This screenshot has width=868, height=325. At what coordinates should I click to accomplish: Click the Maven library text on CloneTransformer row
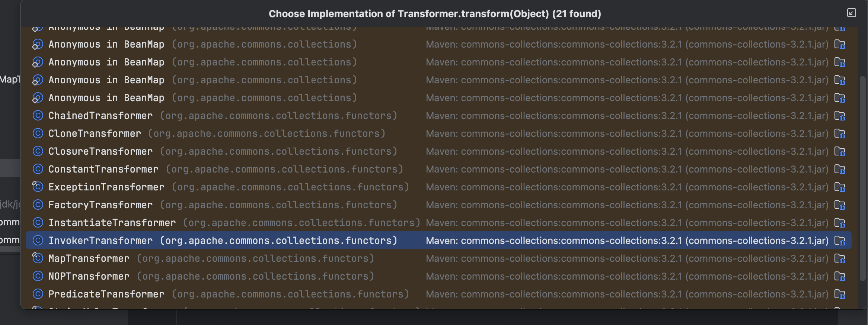(x=627, y=134)
